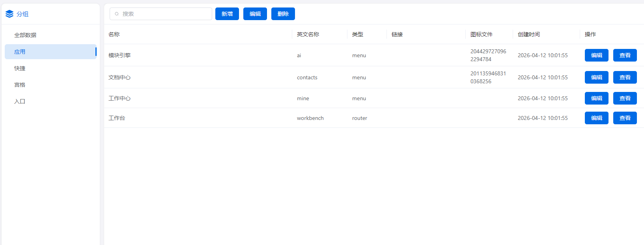The image size is (644, 245).
Task: Click the search magnifier icon
Action: coord(117,14)
